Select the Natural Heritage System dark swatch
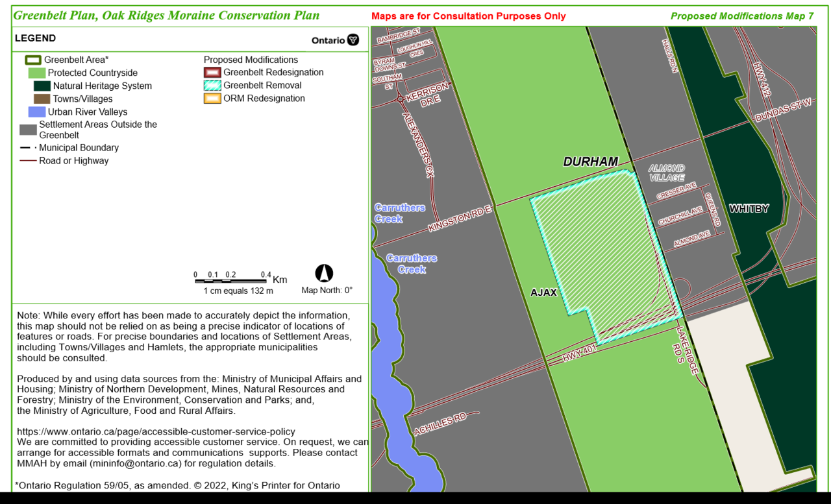Screen dimensions: 831x504 click(x=42, y=86)
